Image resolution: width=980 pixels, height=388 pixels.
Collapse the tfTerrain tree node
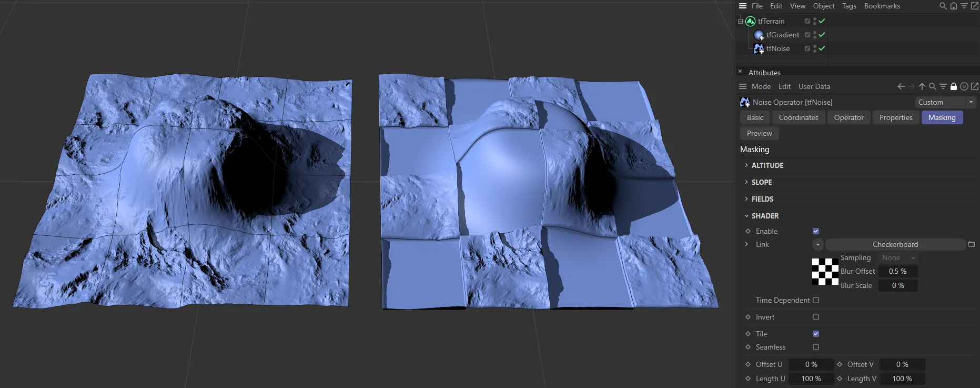(740, 21)
